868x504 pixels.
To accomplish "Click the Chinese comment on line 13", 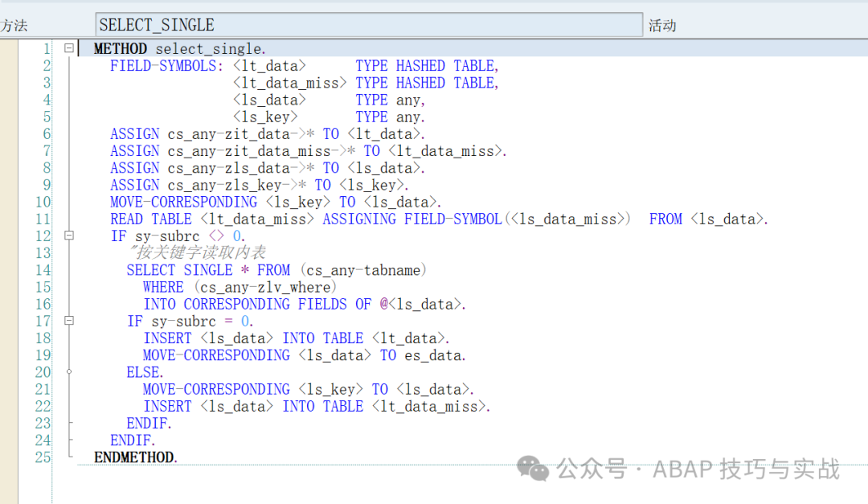I will 197,253.
